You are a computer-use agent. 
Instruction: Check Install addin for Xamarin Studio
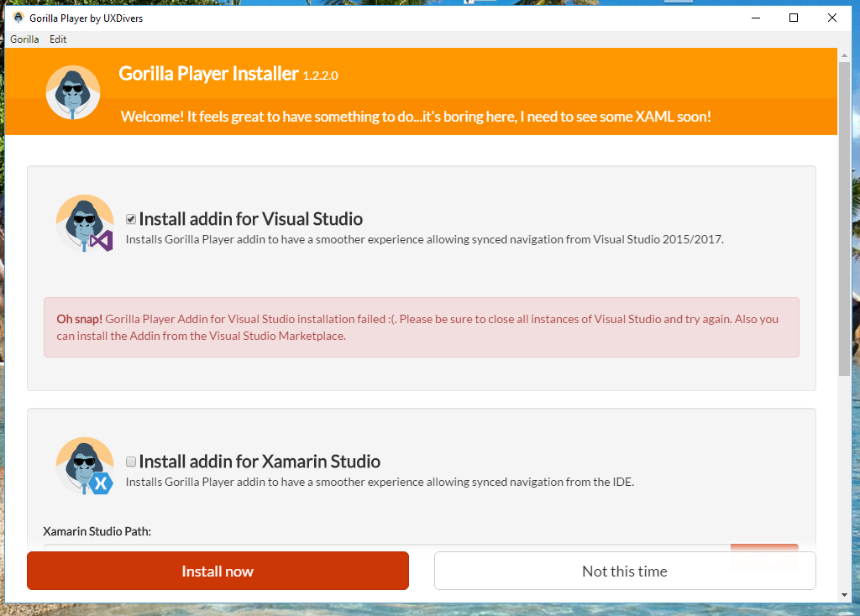(131, 462)
